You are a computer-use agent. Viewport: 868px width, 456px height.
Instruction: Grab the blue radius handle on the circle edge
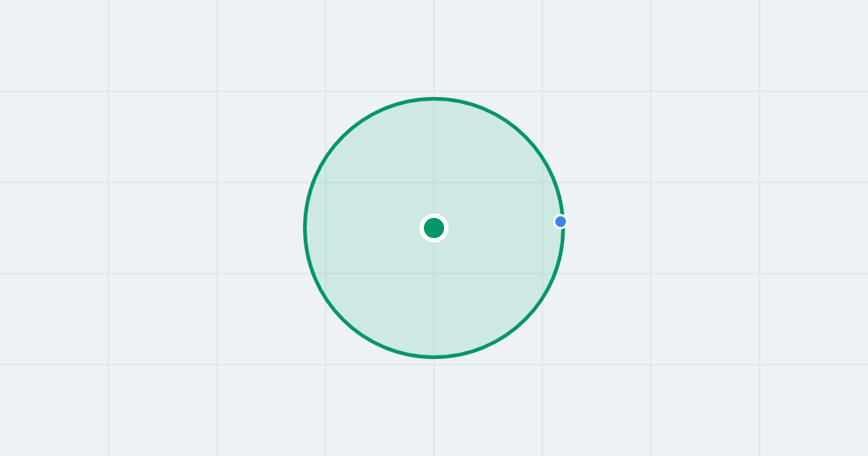click(561, 221)
